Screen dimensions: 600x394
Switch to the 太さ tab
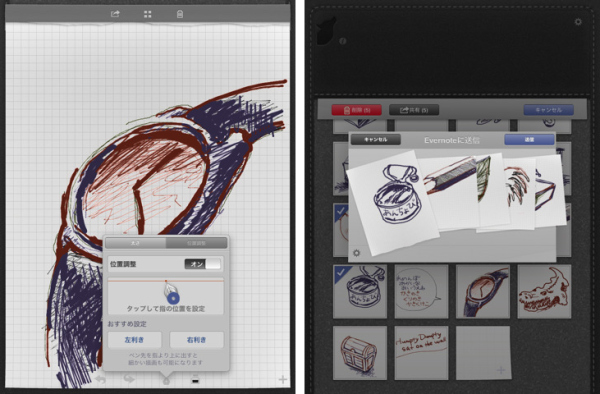[135, 243]
